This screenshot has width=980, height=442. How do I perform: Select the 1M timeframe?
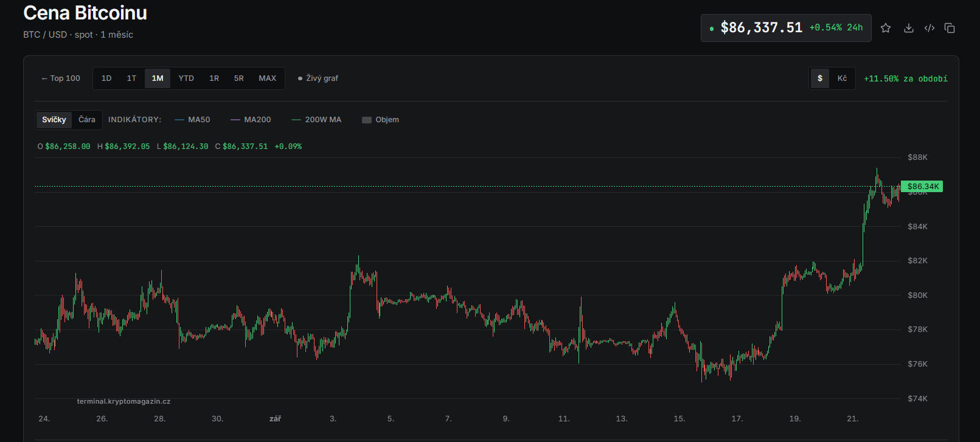[x=158, y=78]
